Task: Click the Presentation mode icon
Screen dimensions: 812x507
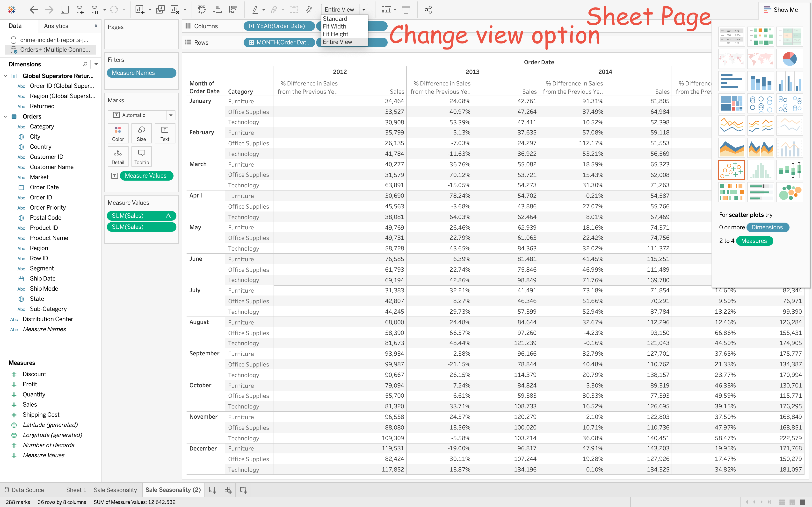Action: click(406, 10)
